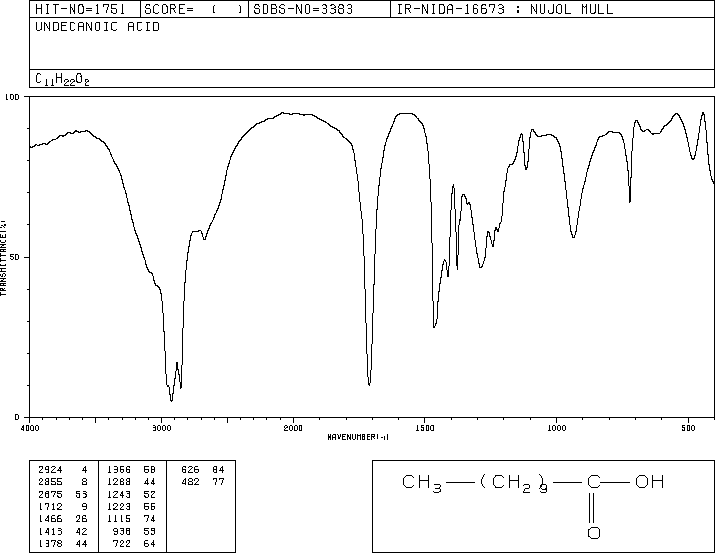Select peak table entry 2855
Screen dimensions: 715x553
point(51,482)
